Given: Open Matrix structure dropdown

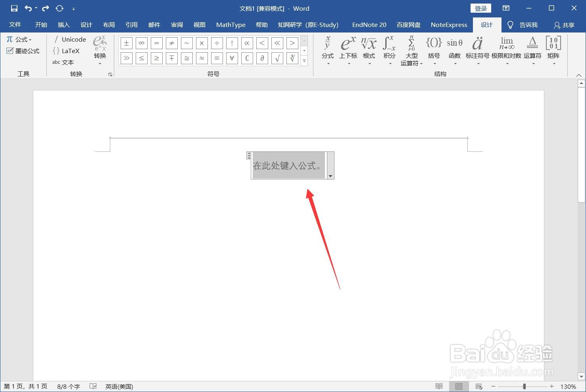Looking at the screenshot, I should 553,51.
